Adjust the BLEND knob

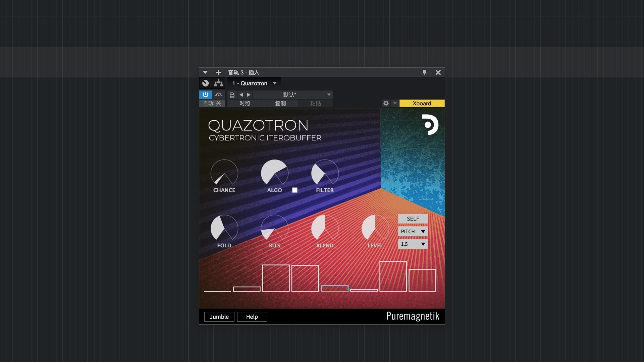[325, 228]
